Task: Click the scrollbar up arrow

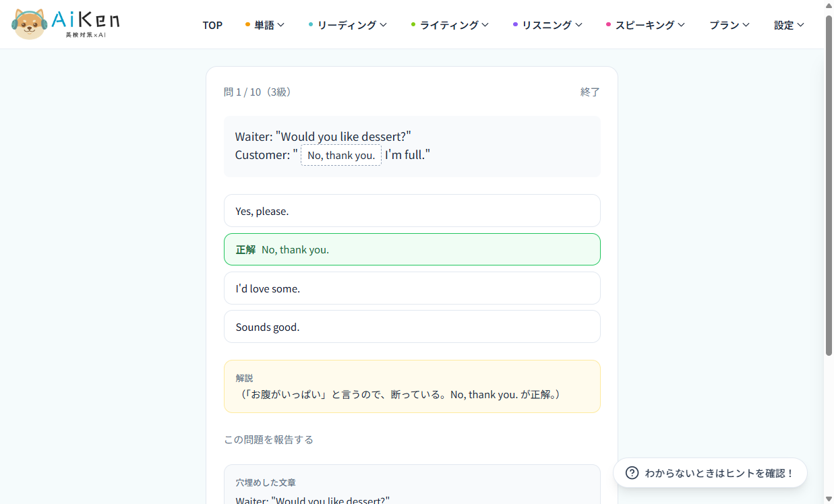Action: [x=829, y=5]
